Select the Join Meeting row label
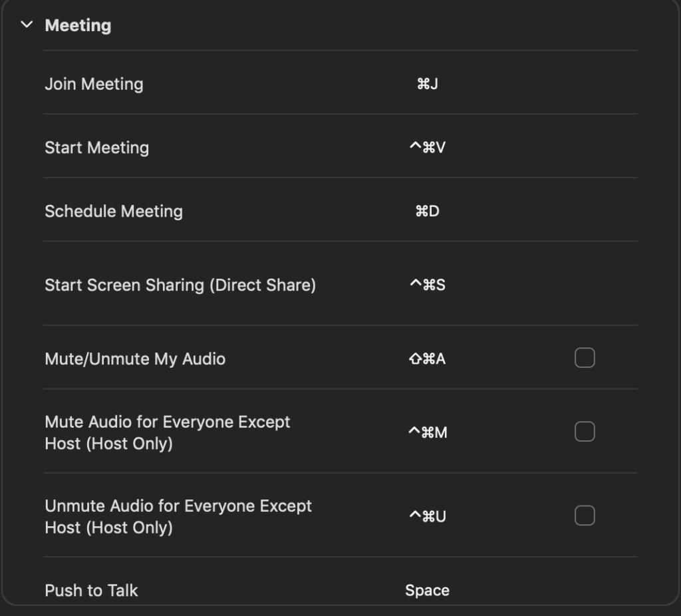 click(94, 84)
